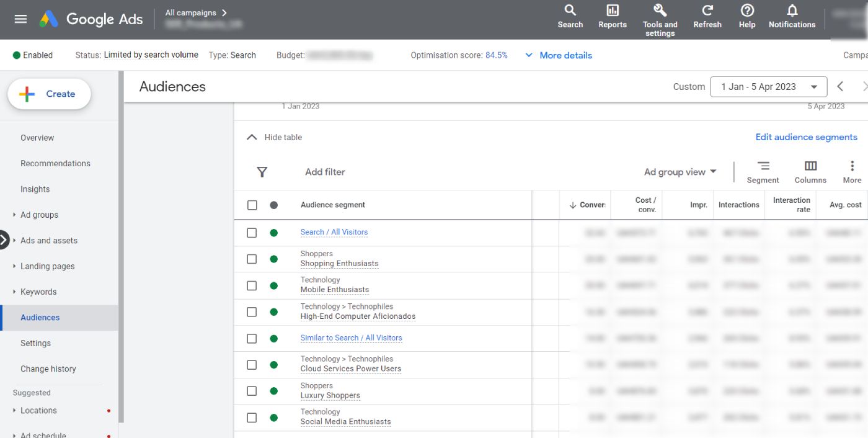Click the Edit audience segments link
Image resolution: width=868 pixels, height=438 pixels.
tap(806, 136)
